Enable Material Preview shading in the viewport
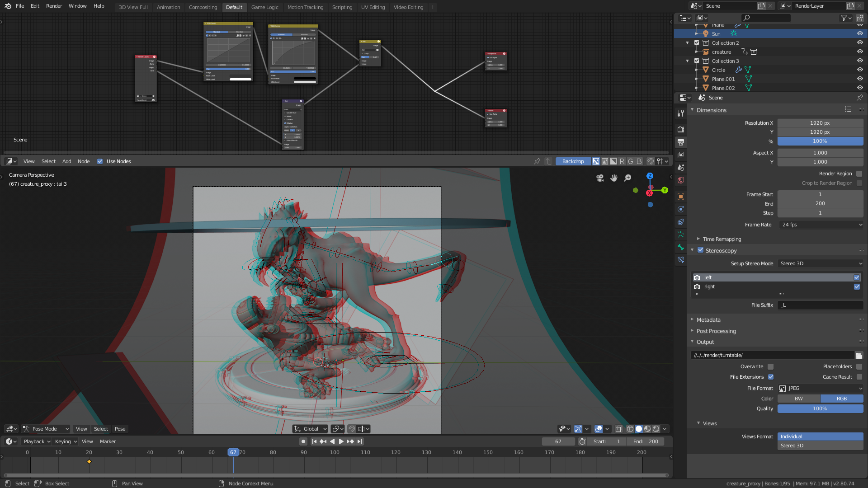The image size is (868, 488). click(x=647, y=429)
